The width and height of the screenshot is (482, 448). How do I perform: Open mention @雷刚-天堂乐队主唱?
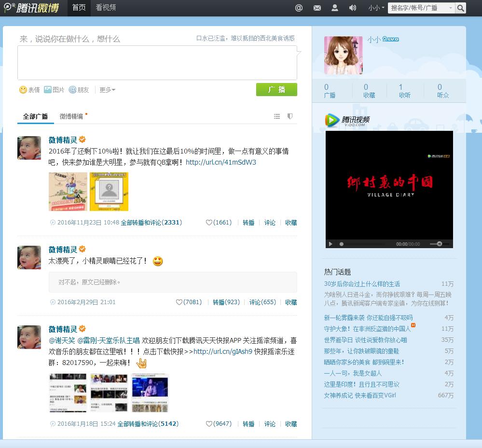(x=108, y=341)
